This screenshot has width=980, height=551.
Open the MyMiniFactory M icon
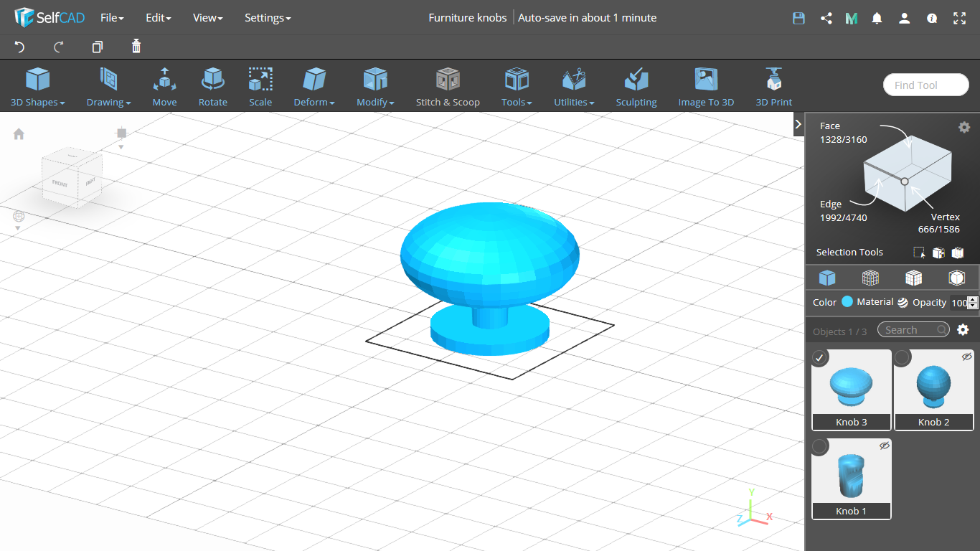[852, 18]
